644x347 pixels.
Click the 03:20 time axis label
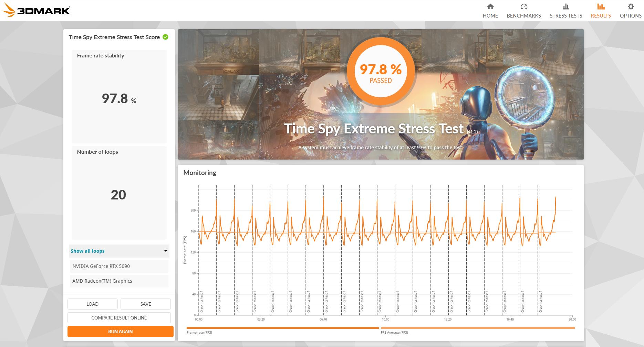[x=261, y=319]
